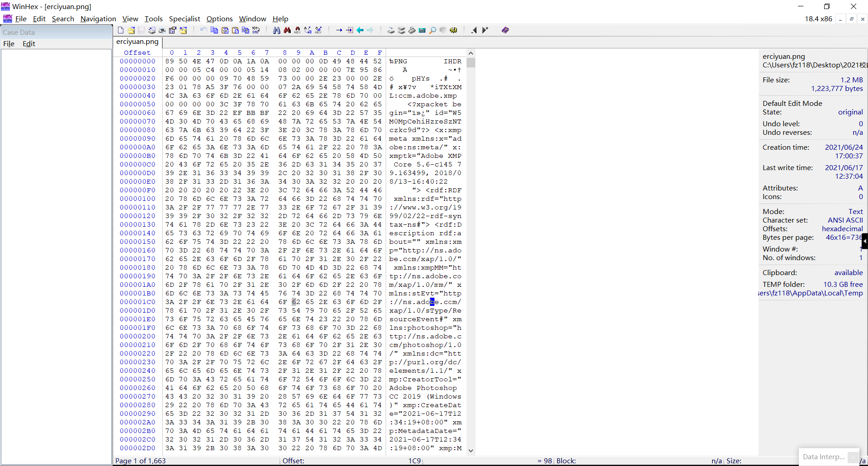Open the Tools menu
Screen dimensions: 868x466
pos(153,19)
